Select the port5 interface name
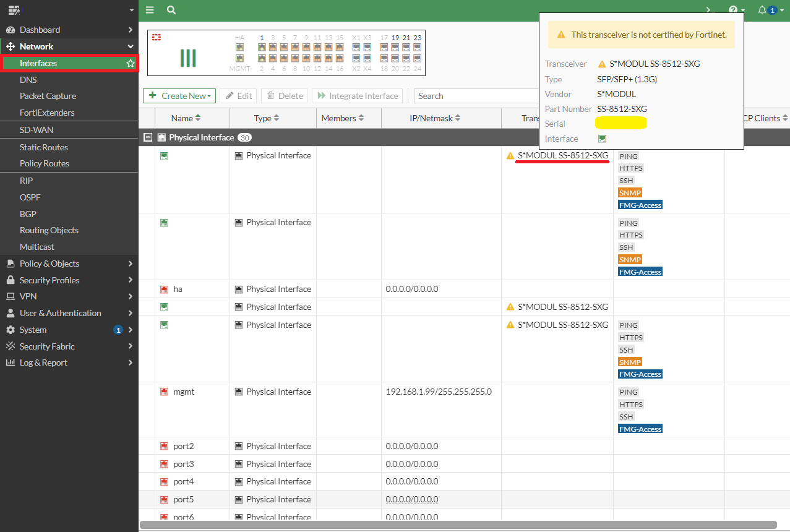 184,499
